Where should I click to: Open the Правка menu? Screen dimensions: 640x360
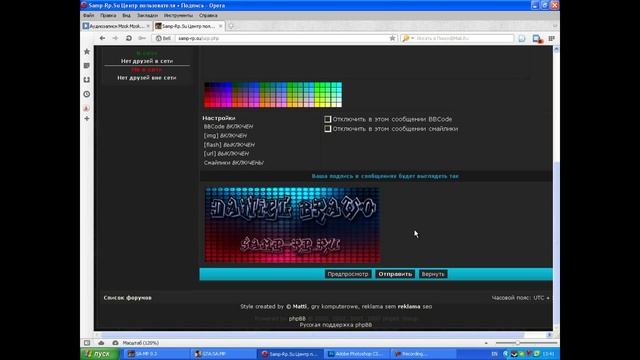coord(108,16)
